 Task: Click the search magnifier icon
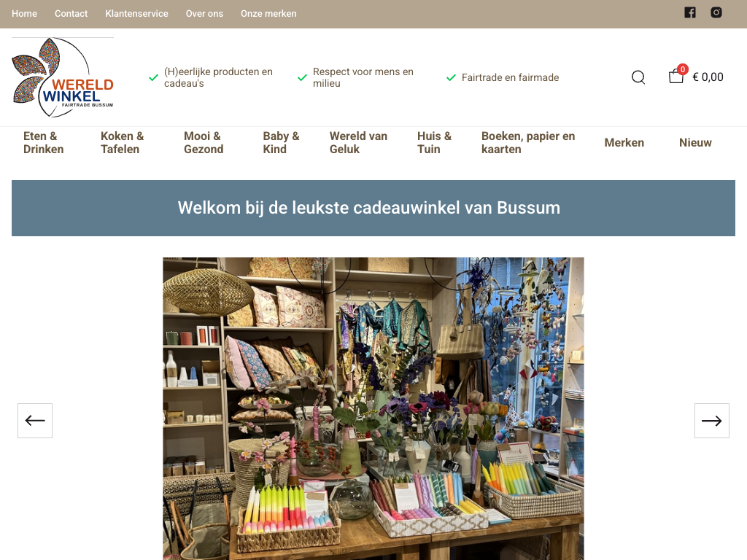coord(638,77)
